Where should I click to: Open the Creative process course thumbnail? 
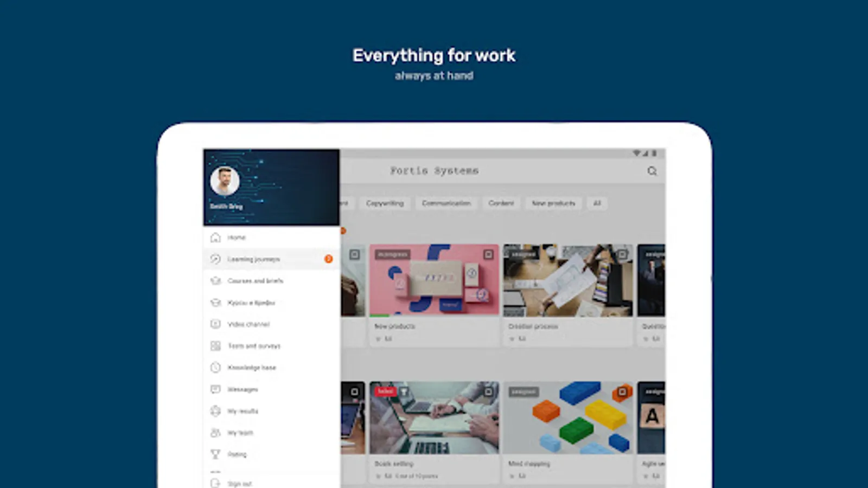(x=568, y=280)
